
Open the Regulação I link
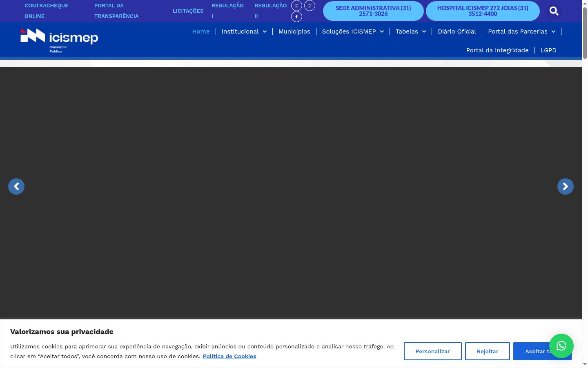(227, 11)
